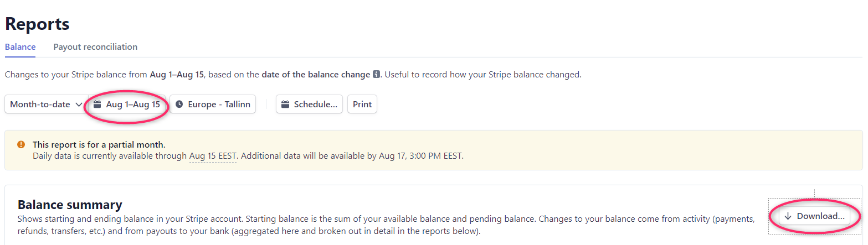Change the Europe - Tallinn timezone
The image size is (868, 245).
pyautogui.click(x=213, y=105)
